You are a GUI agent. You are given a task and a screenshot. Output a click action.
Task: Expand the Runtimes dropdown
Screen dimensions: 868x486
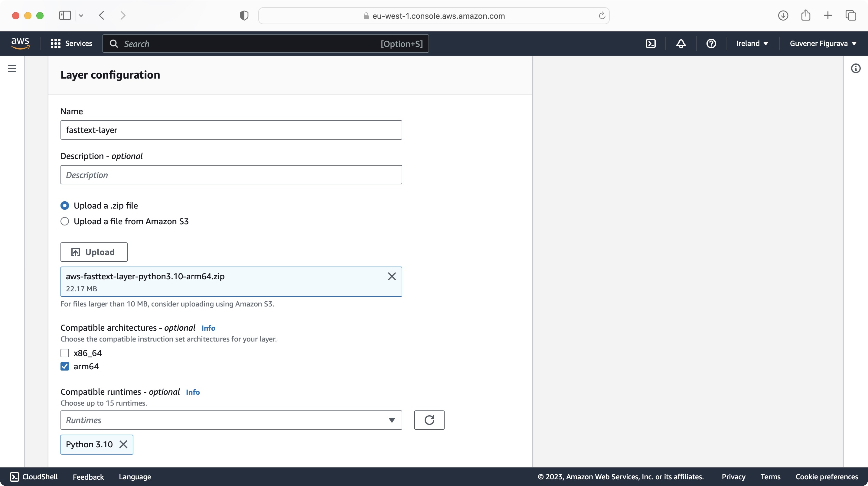[x=231, y=420]
